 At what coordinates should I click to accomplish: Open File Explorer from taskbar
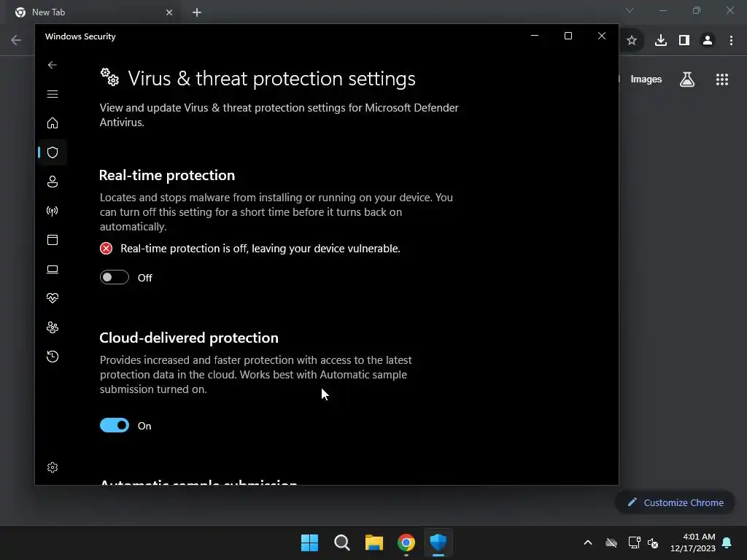pyautogui.click(x=374, y=542)
